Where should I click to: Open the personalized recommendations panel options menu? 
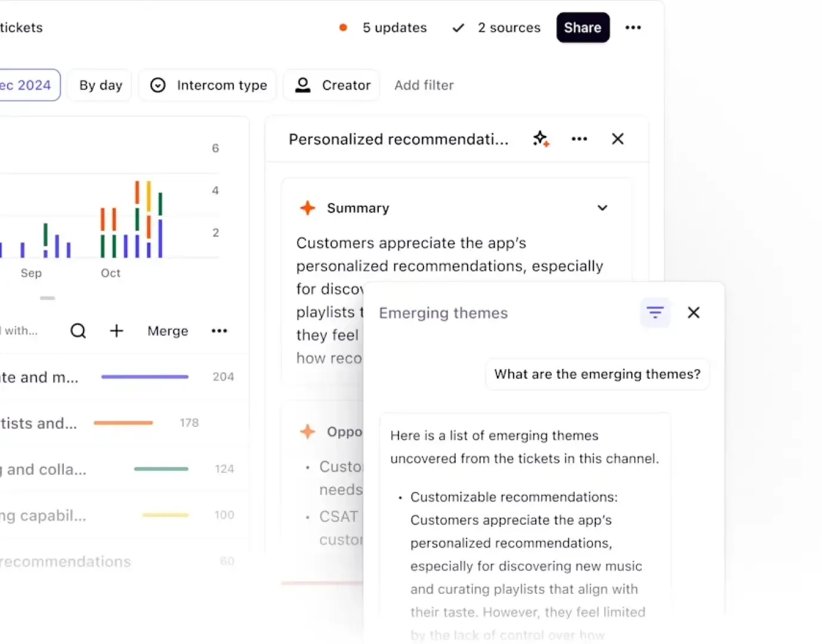(579, 139)
